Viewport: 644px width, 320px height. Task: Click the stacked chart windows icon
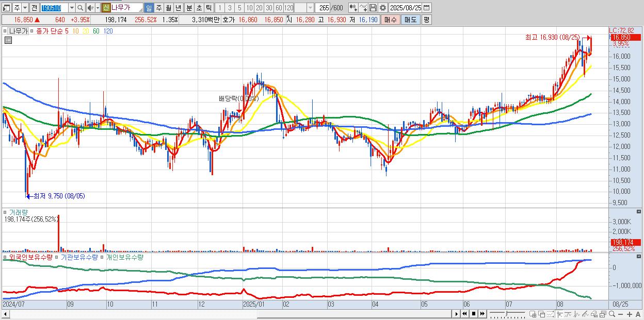[603, 314]
